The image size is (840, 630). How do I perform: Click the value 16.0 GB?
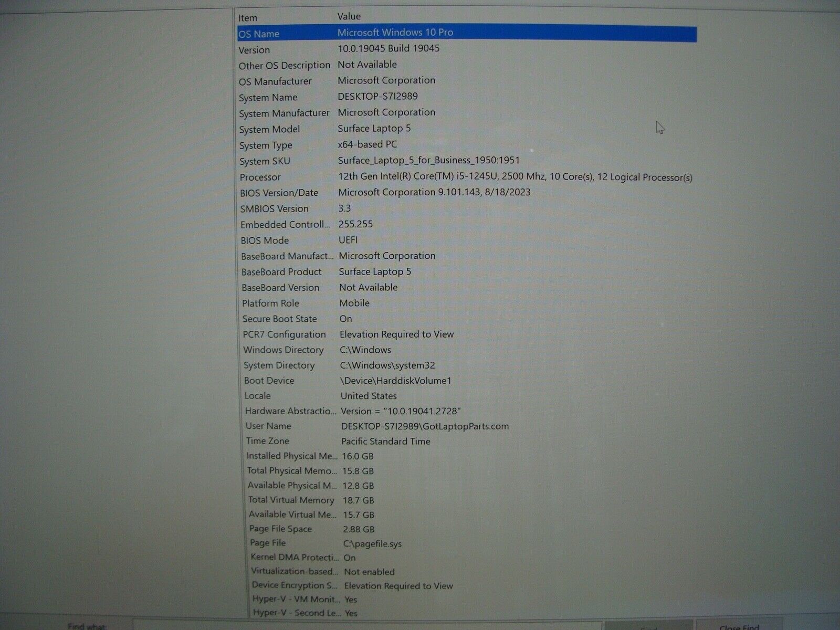pyautogui.click(x=358, y=457)
